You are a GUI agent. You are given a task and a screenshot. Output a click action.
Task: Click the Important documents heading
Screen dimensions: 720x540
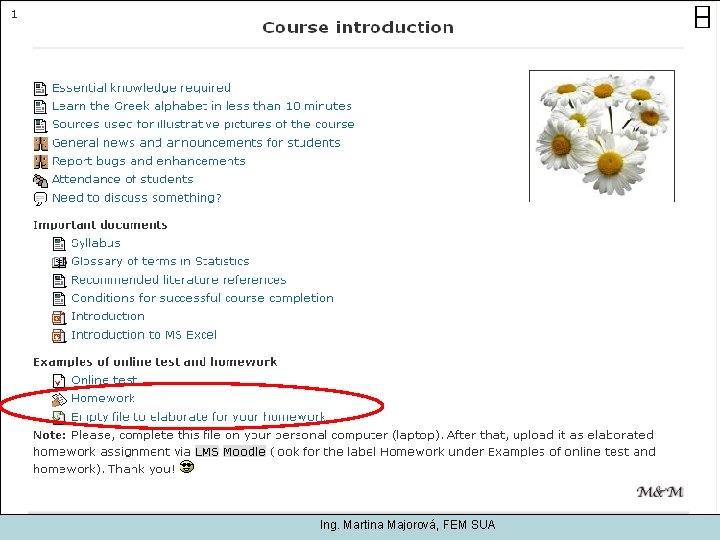100,225
